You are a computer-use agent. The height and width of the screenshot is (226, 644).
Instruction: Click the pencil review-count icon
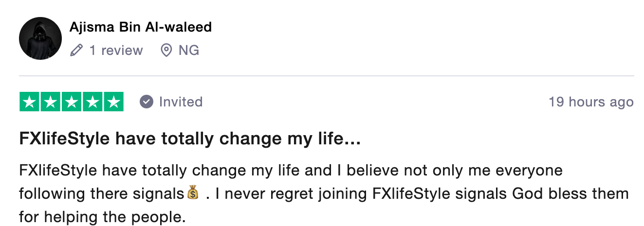coord(76,50)
